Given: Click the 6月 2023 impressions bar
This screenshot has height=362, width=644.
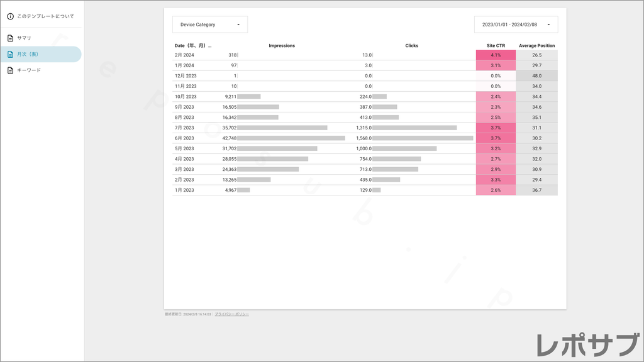Looking at the screenshot, I should [x=291, y=138].
